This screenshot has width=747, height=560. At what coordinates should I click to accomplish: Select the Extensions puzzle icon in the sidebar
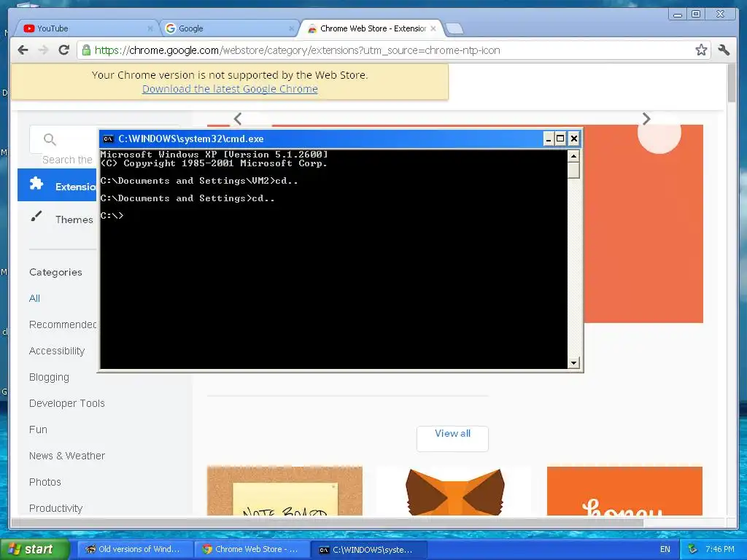(x=36, y=184)
